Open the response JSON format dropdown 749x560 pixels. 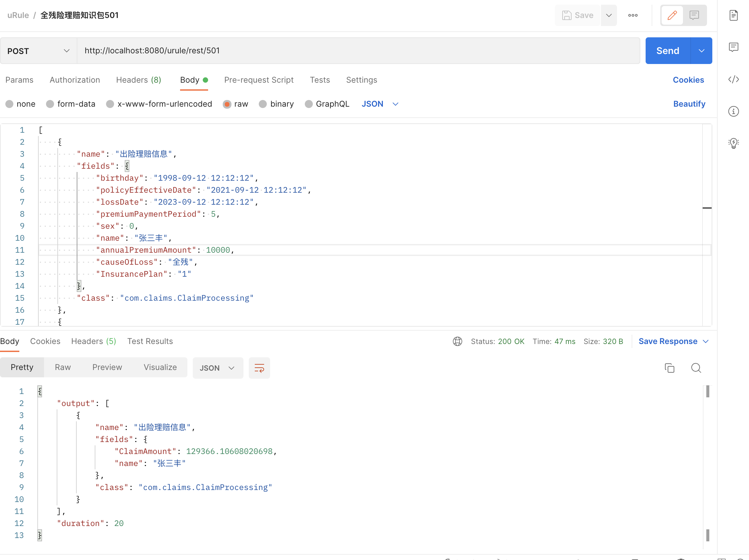tap(217, 368)
